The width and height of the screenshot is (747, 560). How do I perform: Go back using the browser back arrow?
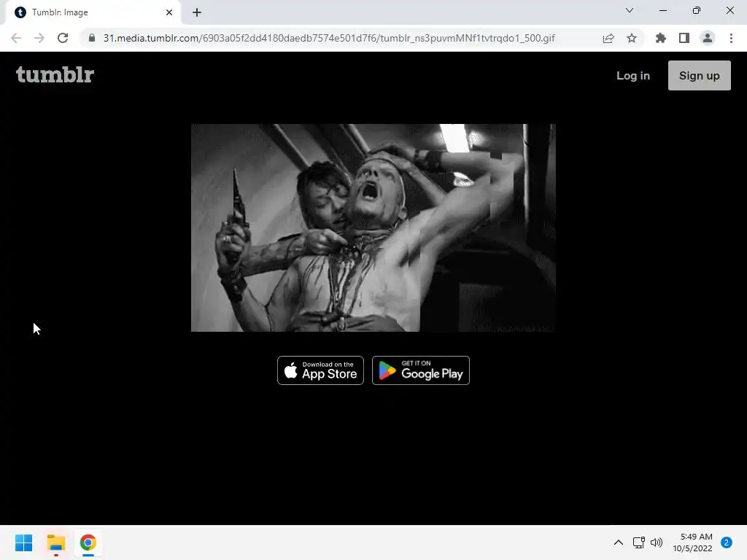point(16,38)
